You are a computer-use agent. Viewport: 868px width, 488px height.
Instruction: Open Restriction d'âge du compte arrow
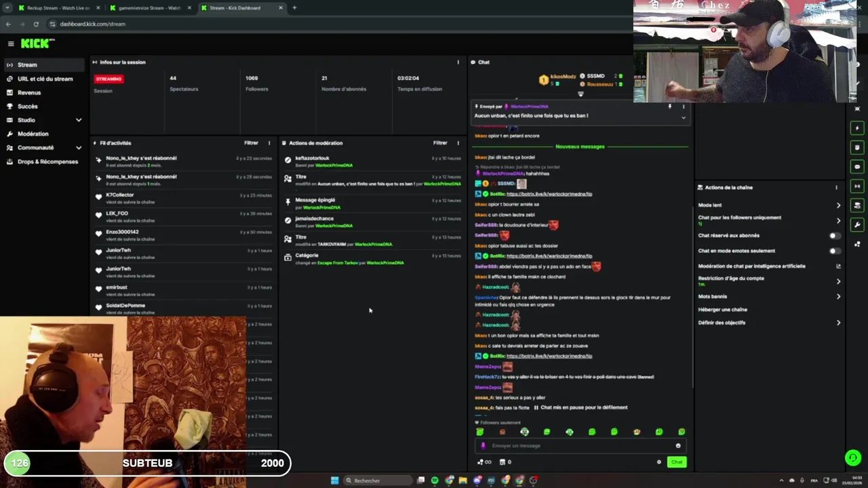pos(838,281)
